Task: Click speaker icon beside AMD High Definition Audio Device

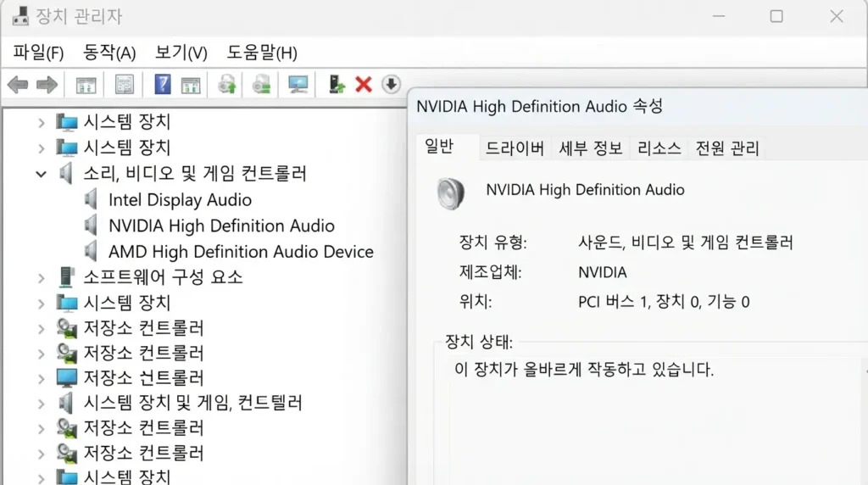Action: (x=91, y=251)
